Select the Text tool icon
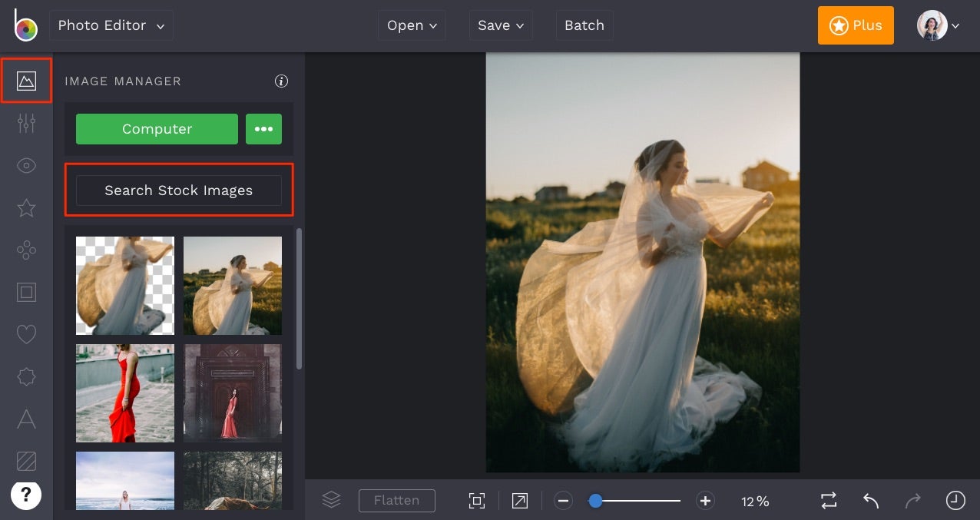Image resolution: width=980 pixels, height=520 pixels. coord(26,419)
